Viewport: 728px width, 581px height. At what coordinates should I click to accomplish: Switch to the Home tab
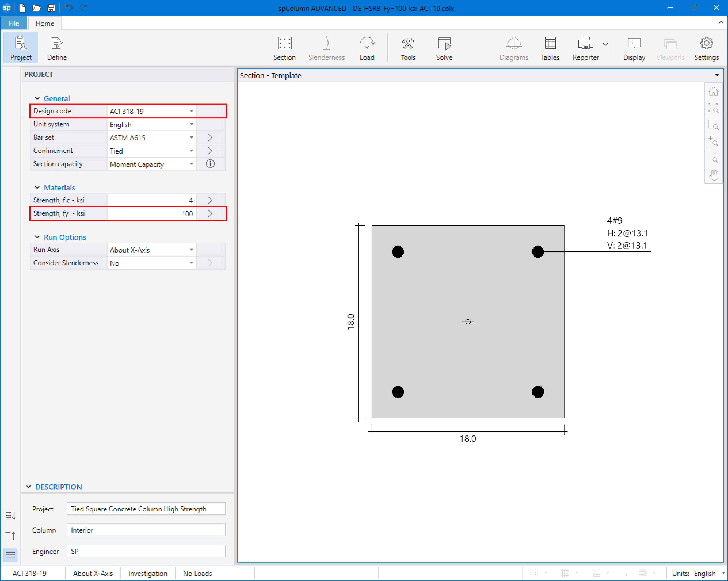click(45, 23)
